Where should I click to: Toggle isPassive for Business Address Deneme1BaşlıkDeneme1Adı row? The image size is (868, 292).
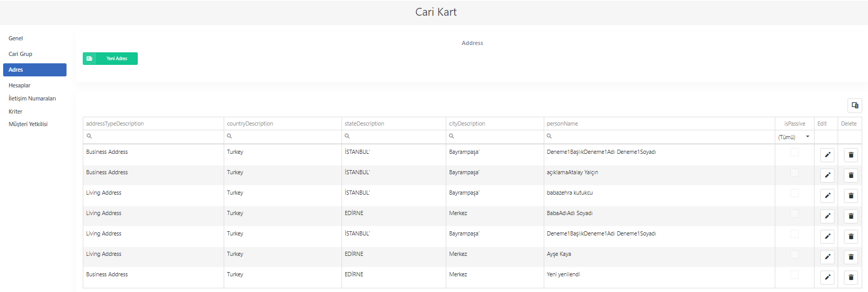click(x=795, y=152)
